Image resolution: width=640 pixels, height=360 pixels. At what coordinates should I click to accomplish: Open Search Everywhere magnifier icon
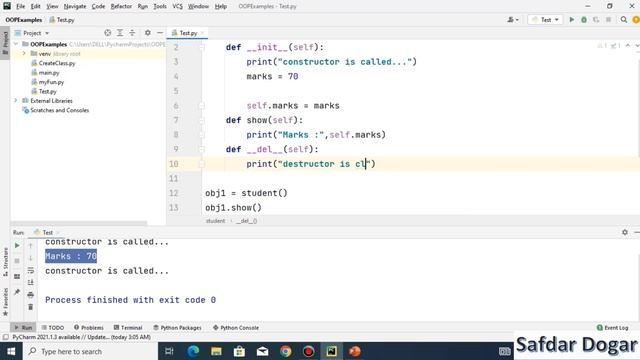(x=624, y=20)
